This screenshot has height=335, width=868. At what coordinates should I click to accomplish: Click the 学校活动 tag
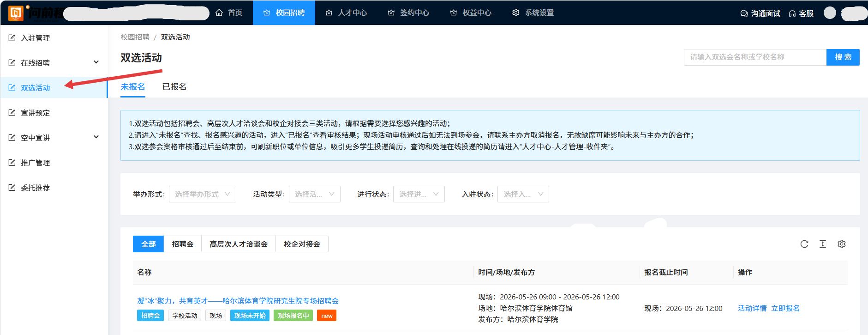185,316
